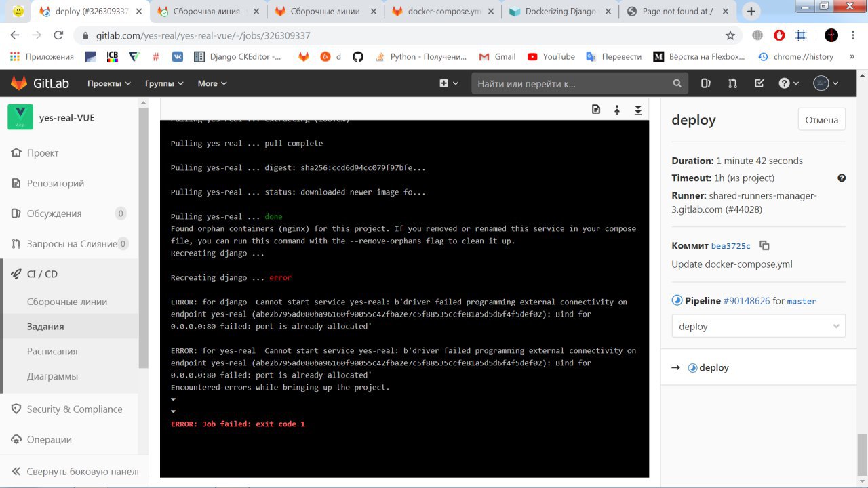Open the Операции sidebar section
The width and height of the screenshot is (868, 488).
[x=49, y=439]
